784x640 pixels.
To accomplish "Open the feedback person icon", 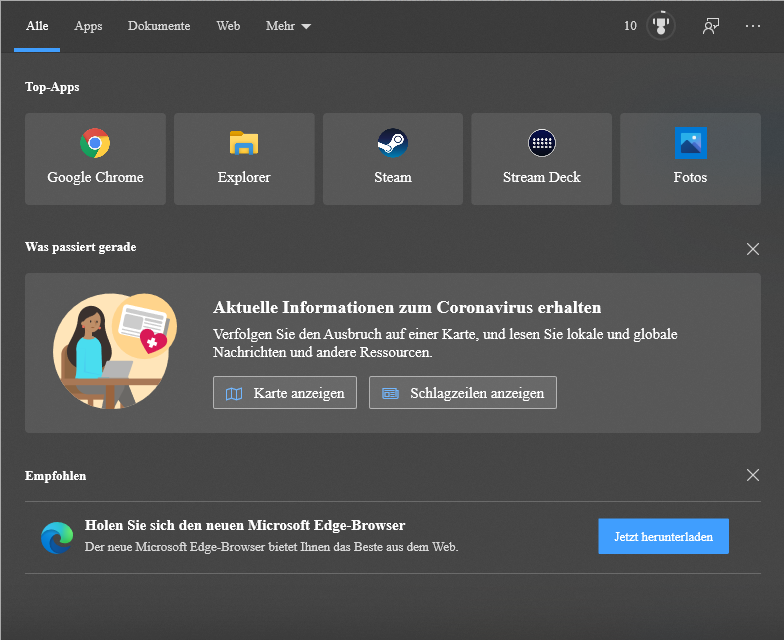I will click(x=710, y=26).
